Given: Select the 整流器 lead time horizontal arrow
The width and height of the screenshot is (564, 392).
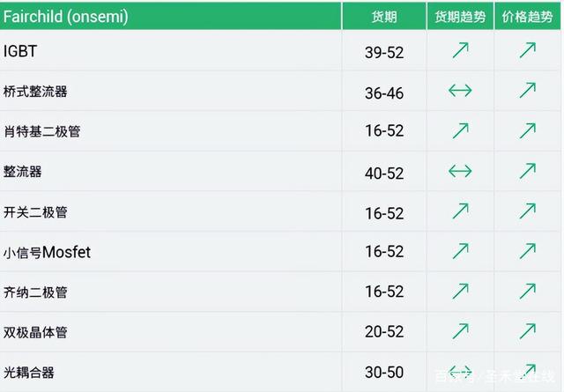Looking at the screenshot, I should (460, 171).
